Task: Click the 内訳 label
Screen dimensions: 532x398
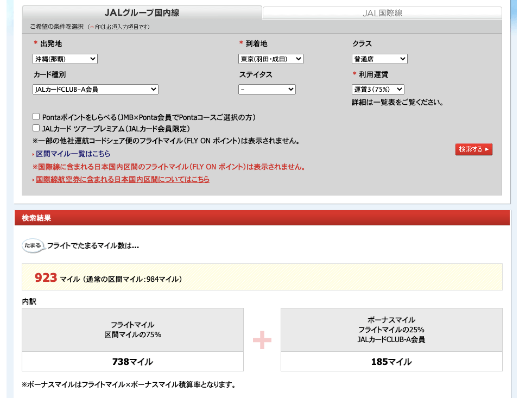Action: click(29, 302)
